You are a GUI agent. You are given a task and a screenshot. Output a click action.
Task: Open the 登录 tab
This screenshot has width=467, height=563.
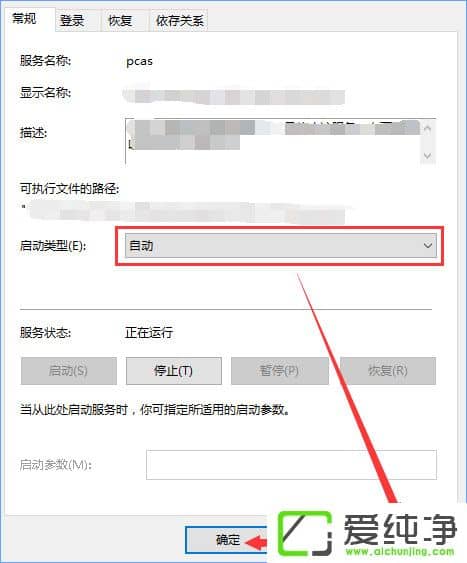[72, 20]
